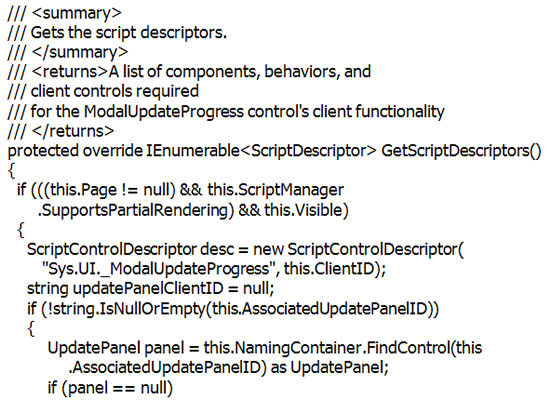Viewport: 550px width, 400px height.
Task: Click the 'protected' keyword
Action: (43, 151)
